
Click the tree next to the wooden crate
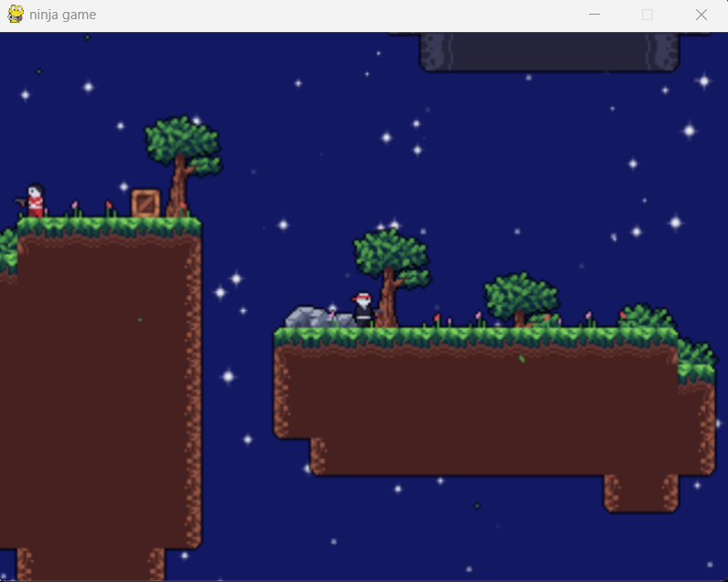pos(184,167)
